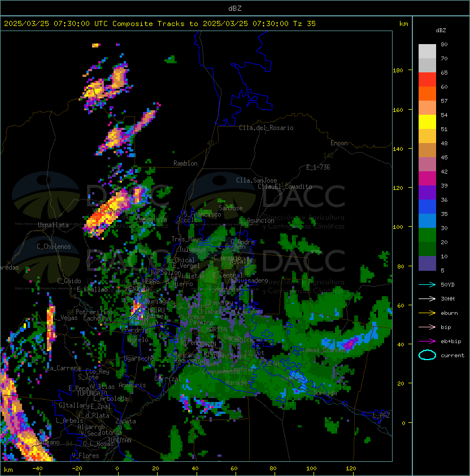Image resolution: width=470 pixels, height=476 pixels.
Task: Click the 'La_Carrera' map label
Action: pyautogui.click(x=64, y=368)
